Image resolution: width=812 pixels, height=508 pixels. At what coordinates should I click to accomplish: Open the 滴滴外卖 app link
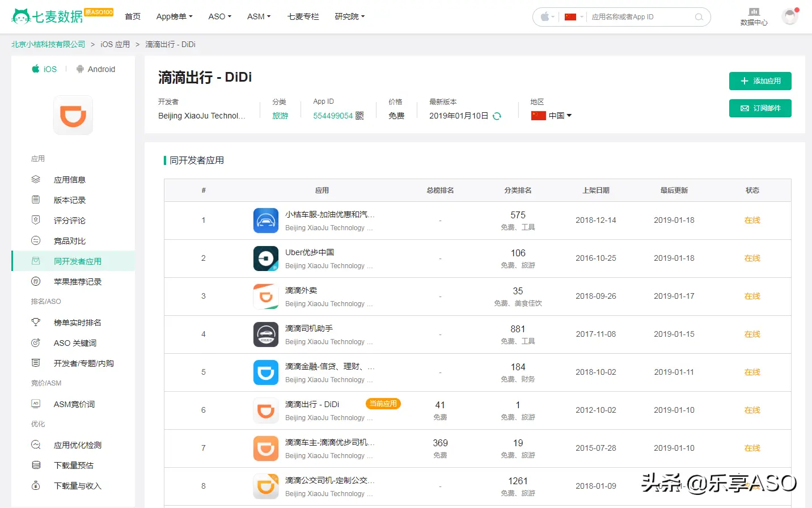click(301, 290)
